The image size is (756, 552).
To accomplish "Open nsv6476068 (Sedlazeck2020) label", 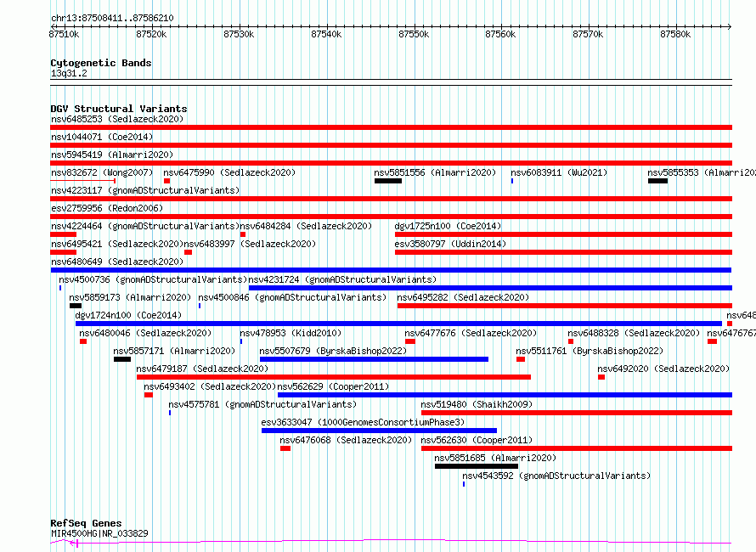I will point(346,440).
